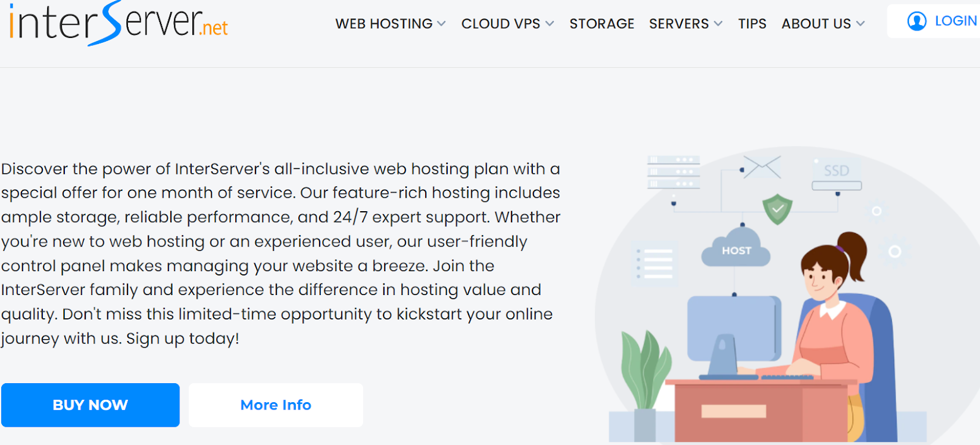Select the LOGIN text link
Viewport: 980px width, 445px height.
click(x=956, y=21)
